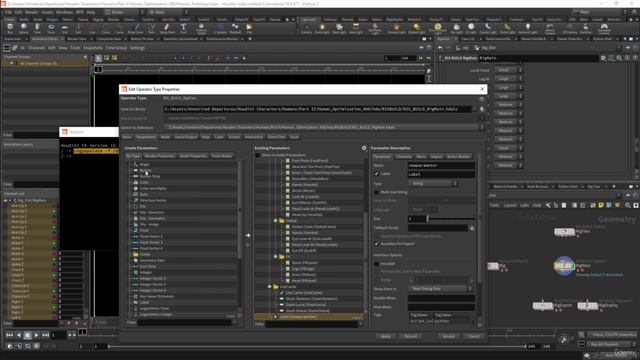This screenshot has height=360, width=640.
Task: Open the File menu
Action: 8,12
